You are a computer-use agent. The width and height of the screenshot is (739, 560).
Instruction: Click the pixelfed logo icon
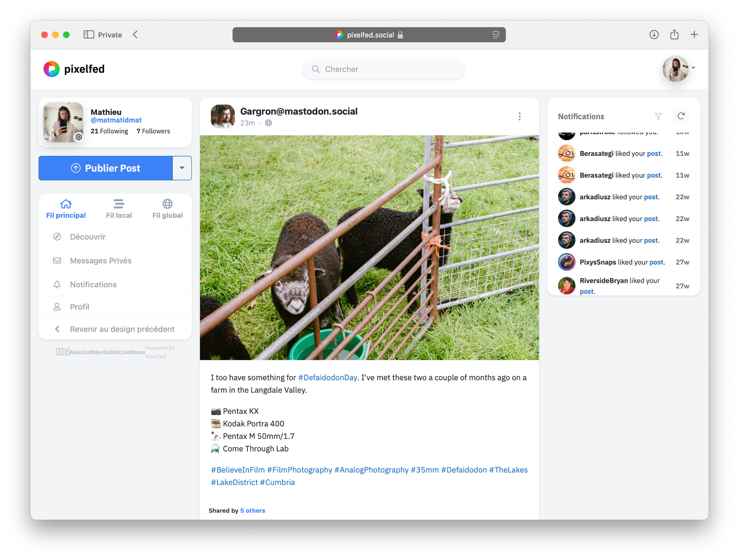52,69
